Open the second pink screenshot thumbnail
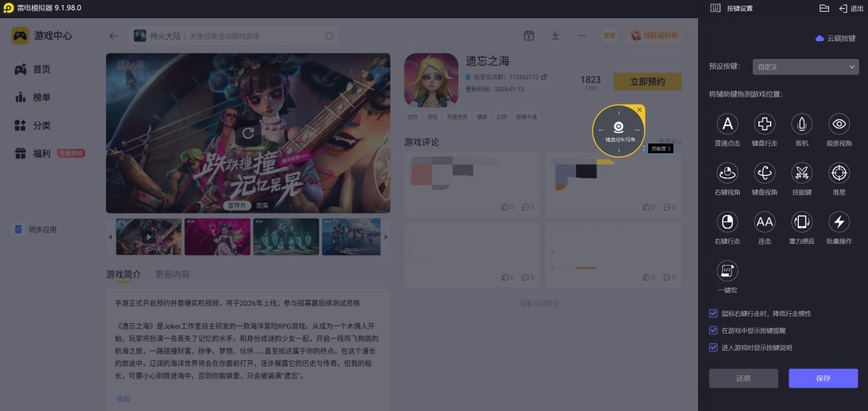The width and height of the screenshot is (868, 411). pos(218,237)
